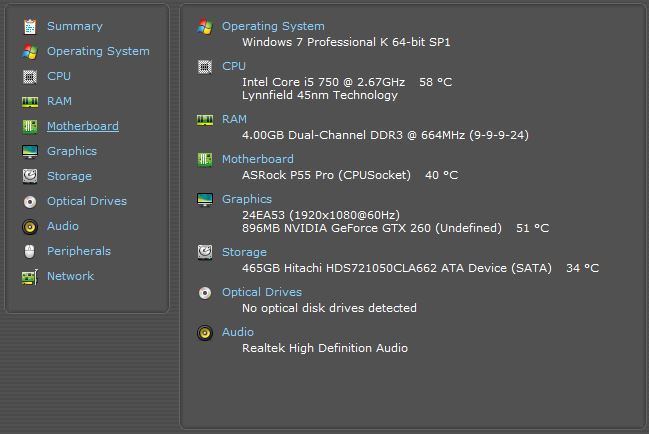Click the RAM module icon in sidebar
This screenshot has height=434, width=649.
pos(29,101)
